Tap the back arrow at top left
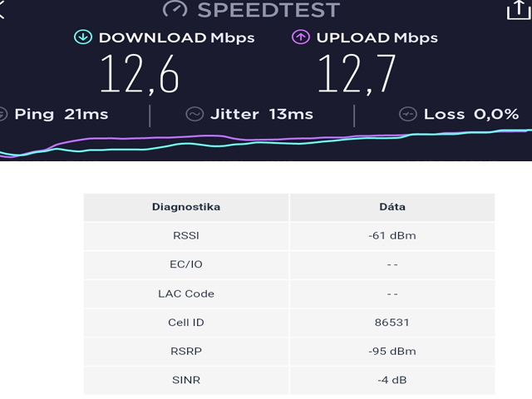 [3, 12]
